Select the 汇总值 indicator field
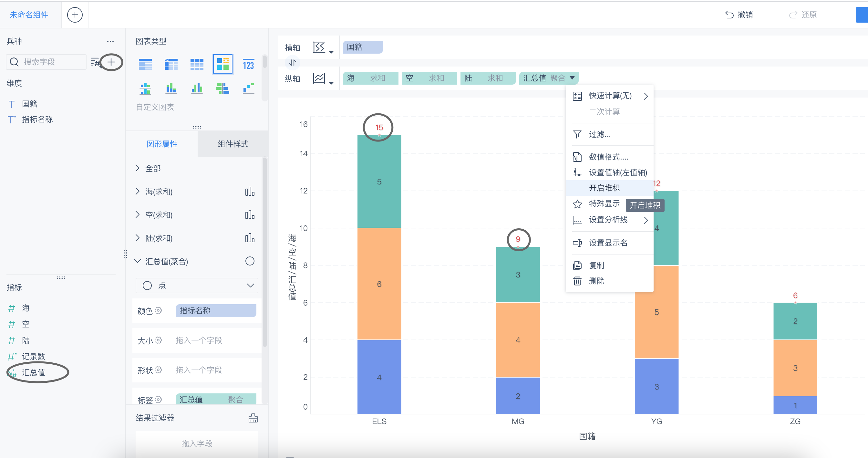 tap(33, 372)
